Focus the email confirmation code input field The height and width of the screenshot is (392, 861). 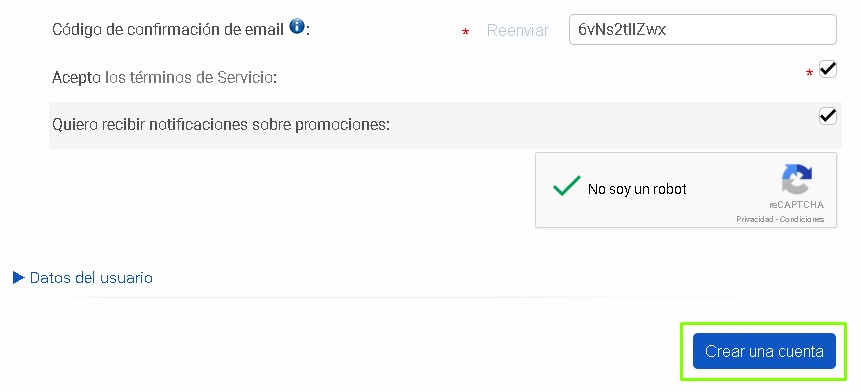[703, 30]
